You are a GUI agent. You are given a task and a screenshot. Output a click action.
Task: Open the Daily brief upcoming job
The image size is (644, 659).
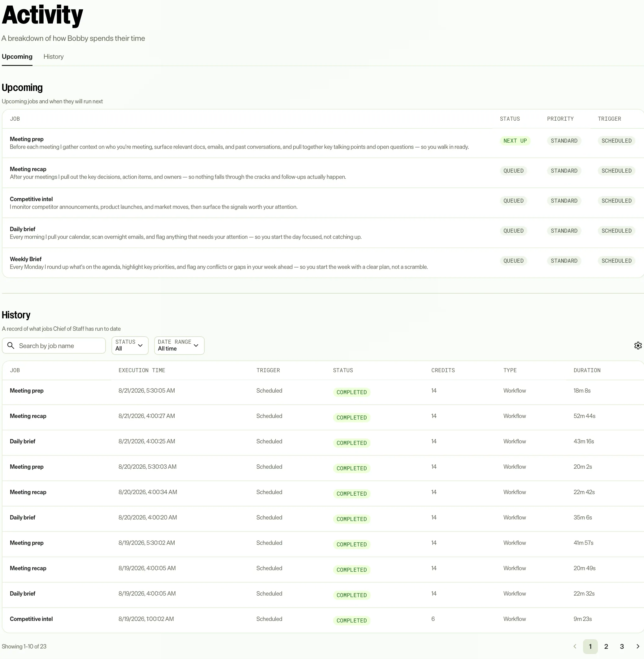pyautogui.click(x=323, y=233)
